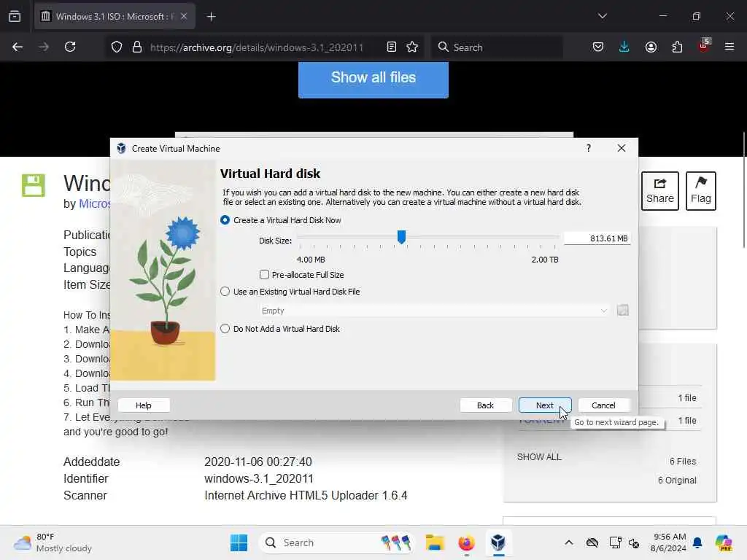Image resolution: width=747 pixels, height=560 pixels.
Task: Click Firefox taskbar icon
Action: click(466, 542)
